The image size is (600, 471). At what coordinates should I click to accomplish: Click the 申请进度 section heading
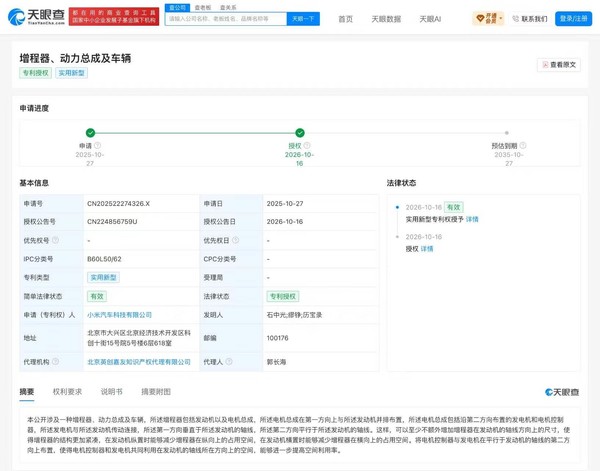pos(34,108)
